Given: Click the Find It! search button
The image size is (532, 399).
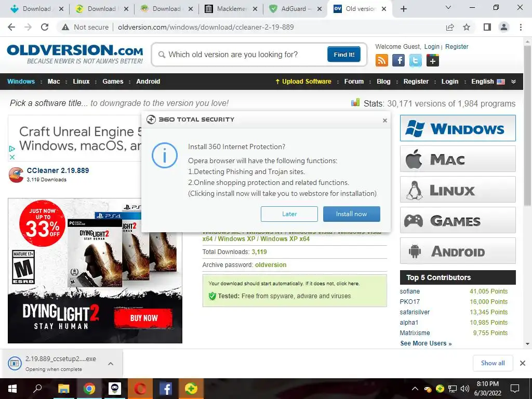Looking at the screenshot, I should pos(344,54).
